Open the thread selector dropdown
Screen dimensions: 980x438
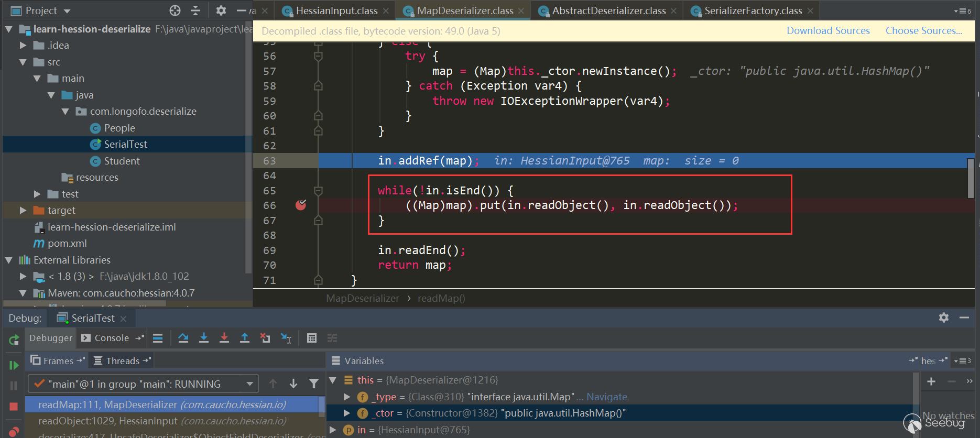point(249,384)
